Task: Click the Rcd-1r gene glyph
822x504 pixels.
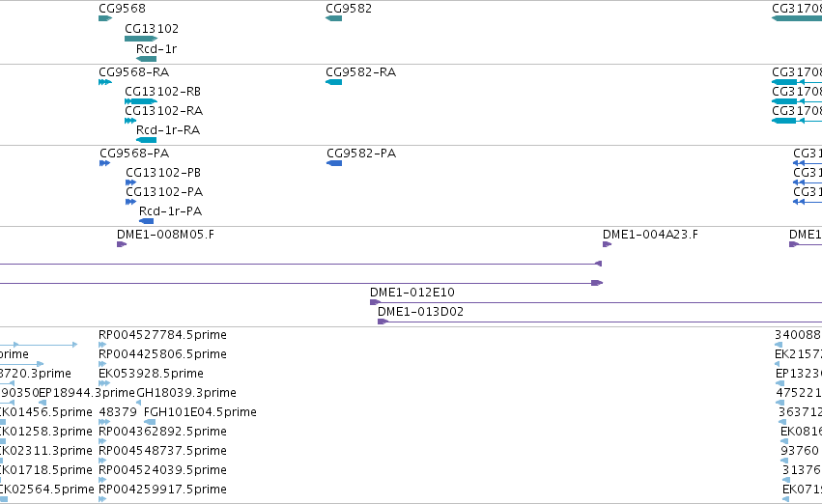Action: [146, 59]
